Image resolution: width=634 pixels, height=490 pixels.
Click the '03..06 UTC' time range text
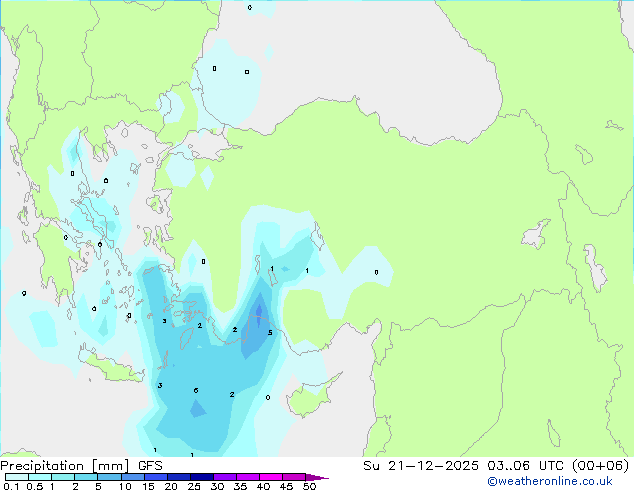525,466
